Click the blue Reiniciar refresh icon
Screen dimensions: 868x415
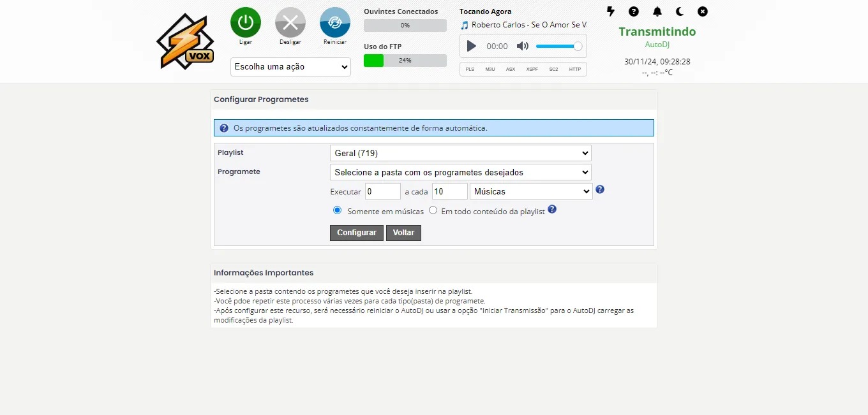(335, 22)
